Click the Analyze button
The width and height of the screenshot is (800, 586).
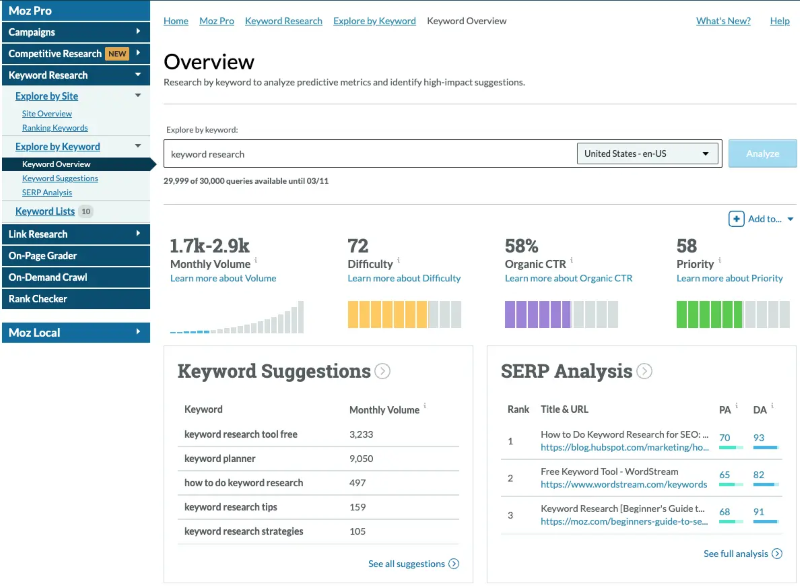click(762, 153)
